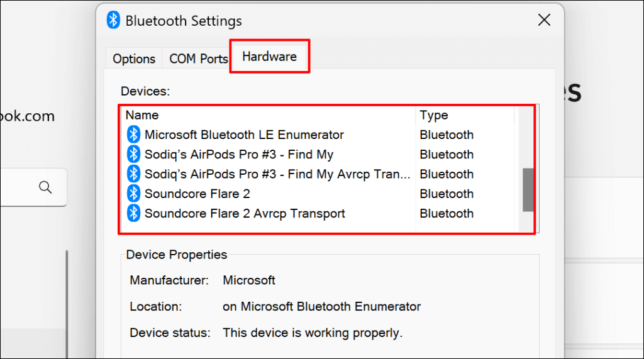Switch to the COM Ports tab

199,58
